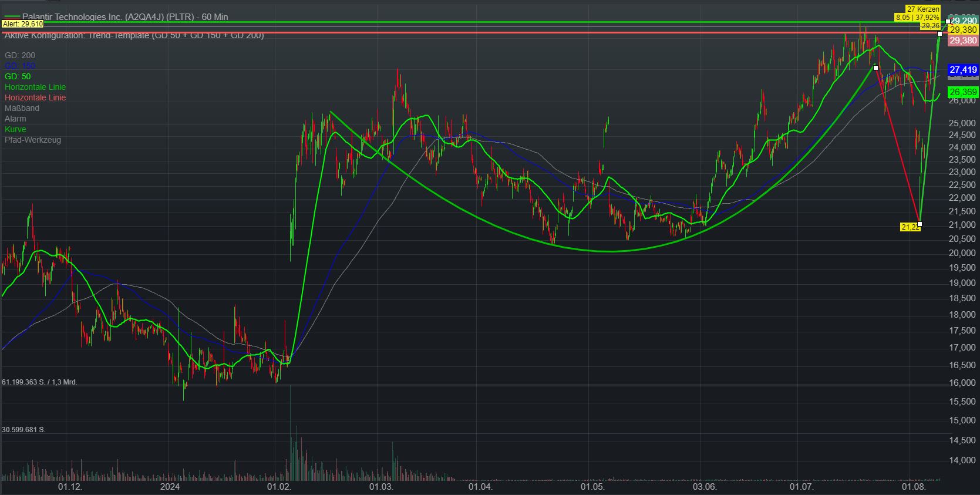Select the Maßband legend entry
Viewport: 980px width, 495px height.
coord(22,108)
